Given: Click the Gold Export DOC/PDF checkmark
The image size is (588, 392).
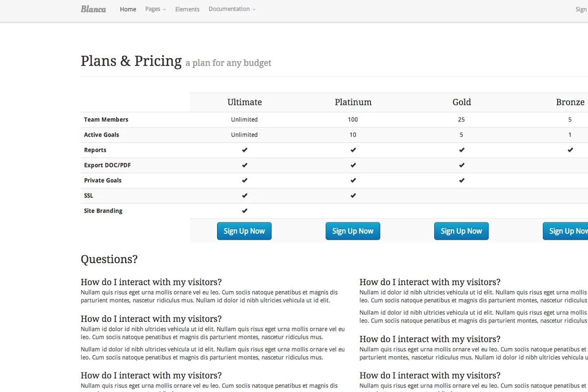Looking at the screenshot, I should [462, 165].
